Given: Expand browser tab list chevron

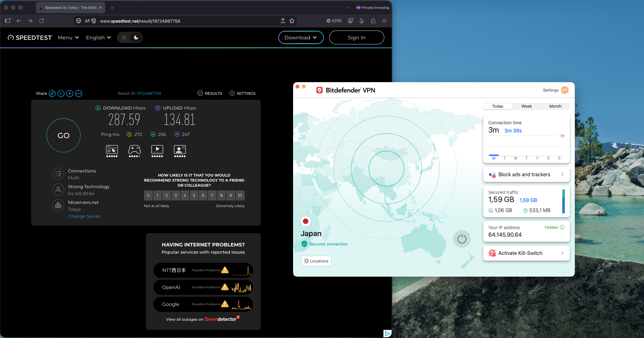Looking at the screenshot, I should pyautogui.click(x=348, y=8).
